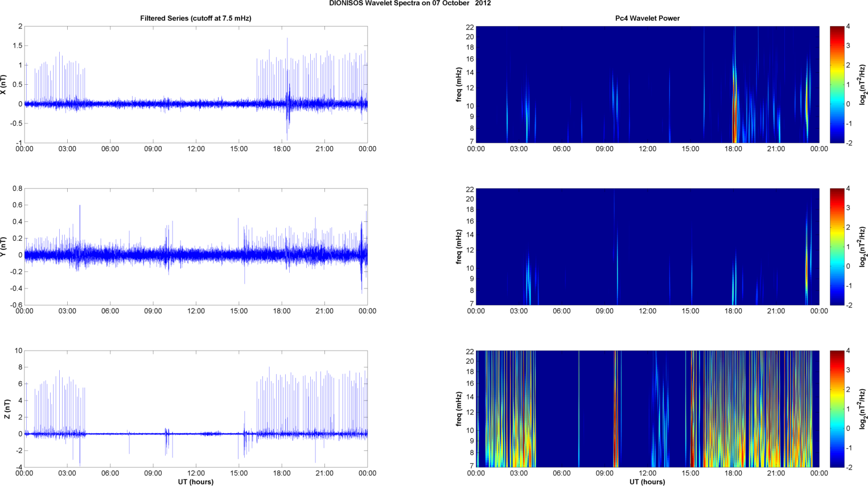Select the bottom wavelet power spectrogram

647,409
